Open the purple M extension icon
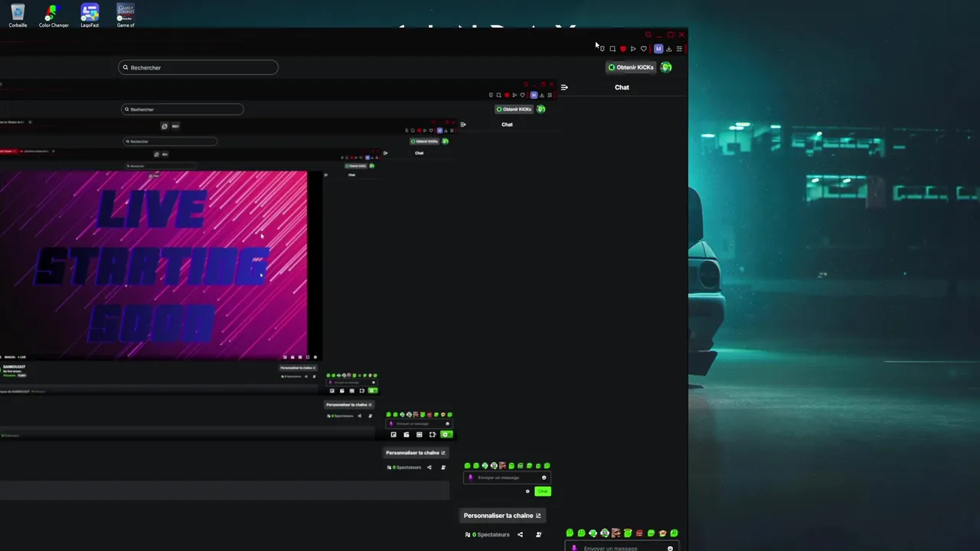 click(x=658, y=49)
